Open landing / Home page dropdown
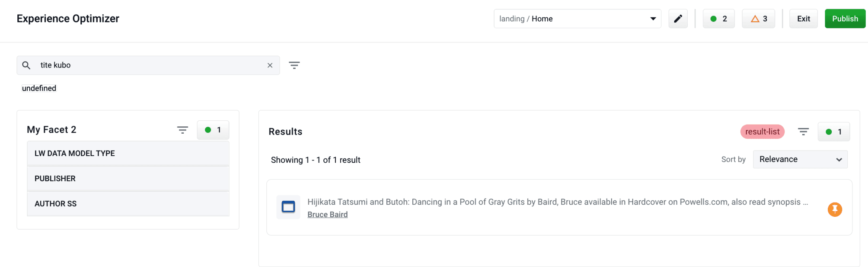This screenshot has width=868, height=267. pos(578,19)
